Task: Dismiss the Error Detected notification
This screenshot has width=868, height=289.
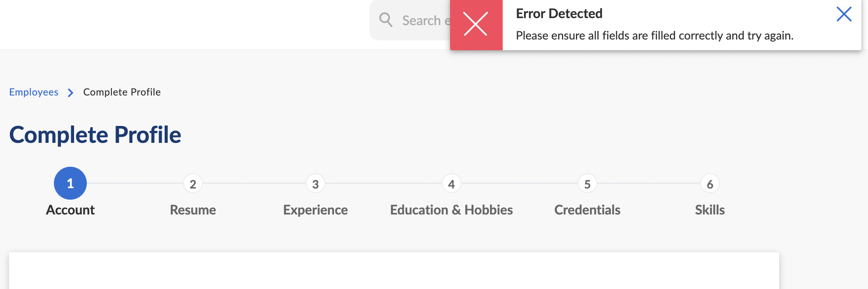Action: [844, 14]
